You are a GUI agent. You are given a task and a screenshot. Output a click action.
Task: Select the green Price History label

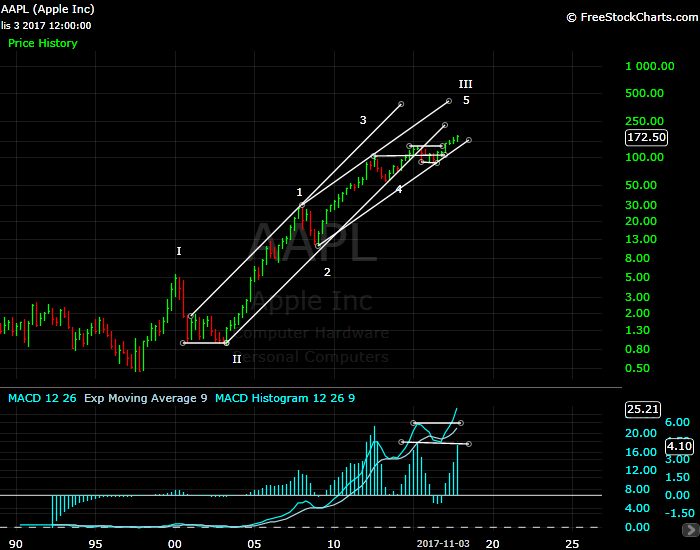[43, 43]
